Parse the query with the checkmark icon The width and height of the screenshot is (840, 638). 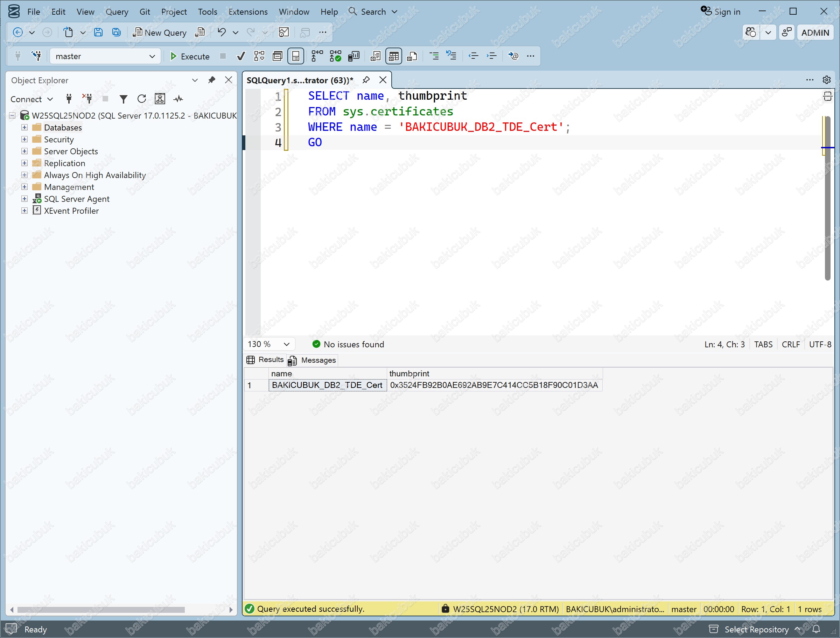coord(241,56)
